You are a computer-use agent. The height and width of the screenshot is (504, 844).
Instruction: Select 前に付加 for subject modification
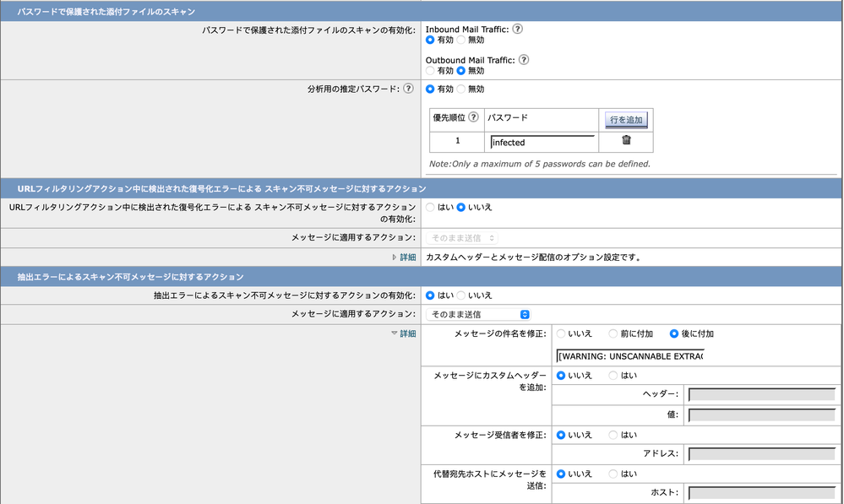[x=613, y=333]
